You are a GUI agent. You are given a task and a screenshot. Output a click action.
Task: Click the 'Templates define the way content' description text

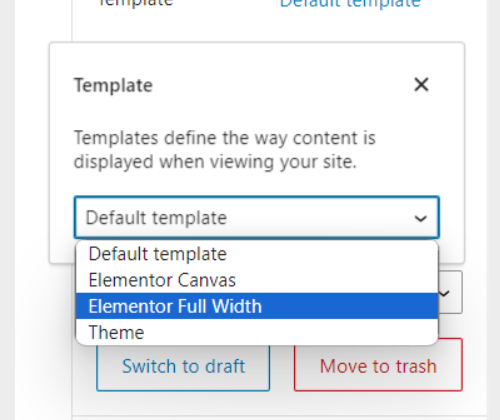tap(225, 150)
